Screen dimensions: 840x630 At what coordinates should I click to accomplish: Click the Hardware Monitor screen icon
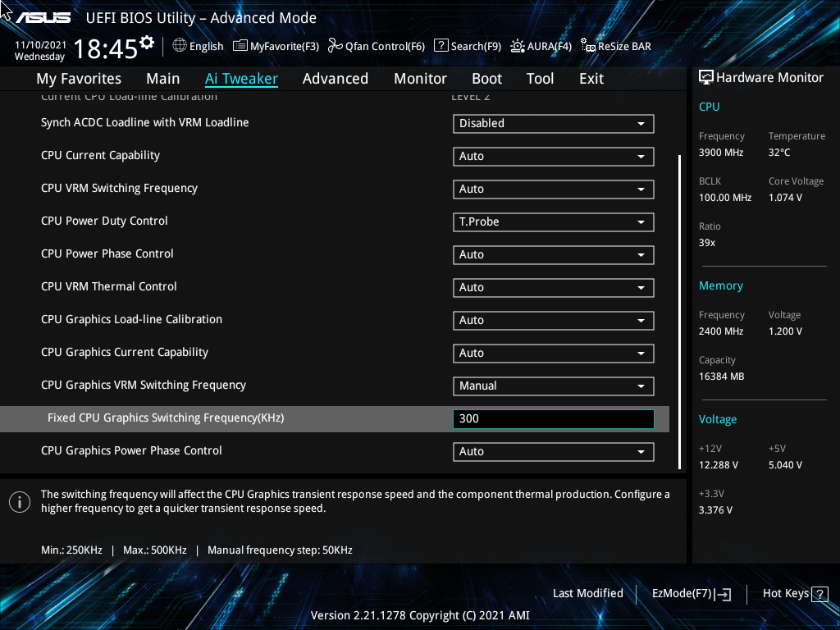[x=706, y=78]
